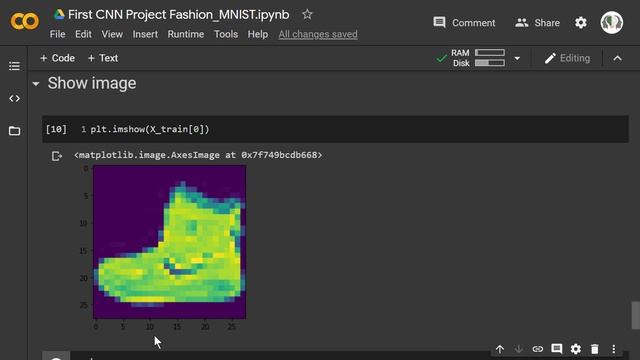Add a new Code cell

(58, 58)
